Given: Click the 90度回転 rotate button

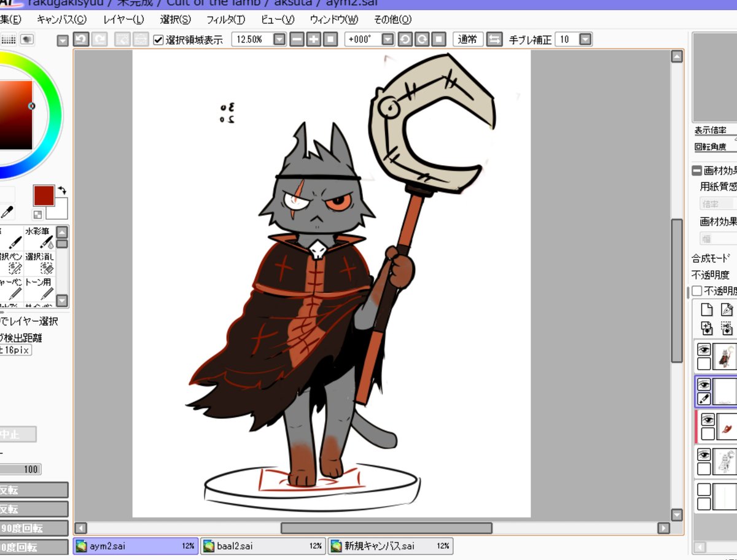Looking at the screenshot, I should (33, 528).
